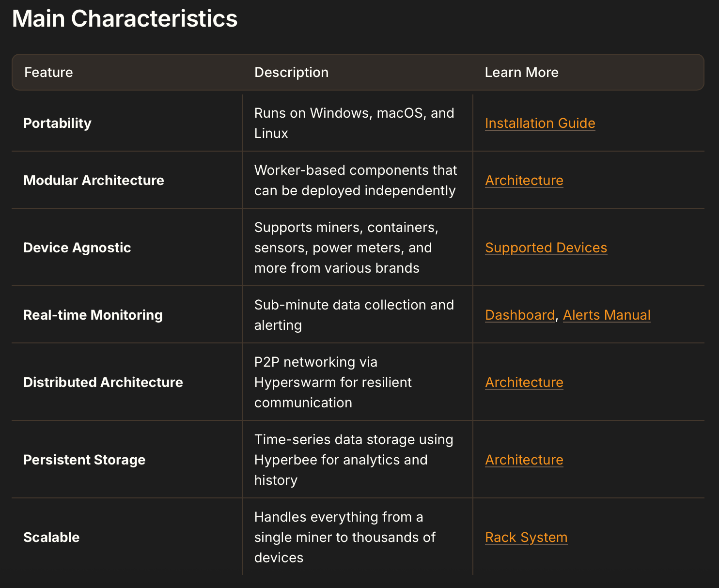Click the Persistent Storage feature label
Viewport: 719px width, 588px height.
pyautogui.click(x=84, y=460)
